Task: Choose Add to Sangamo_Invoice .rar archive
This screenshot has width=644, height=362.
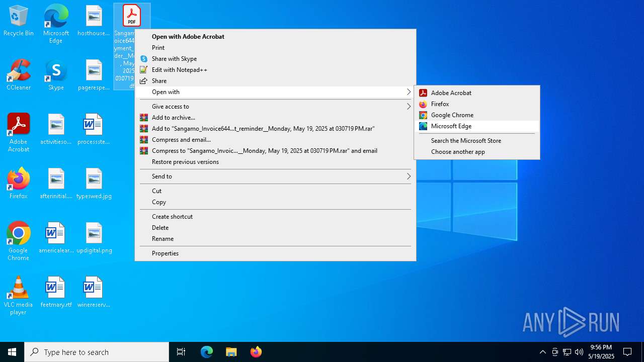Action: pos(275,129)
